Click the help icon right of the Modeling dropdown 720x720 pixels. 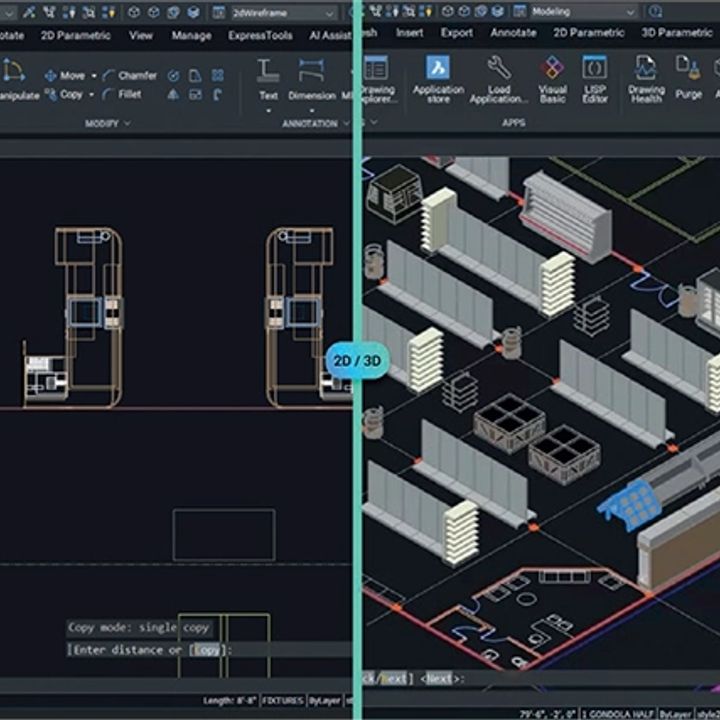pos(655,11)
